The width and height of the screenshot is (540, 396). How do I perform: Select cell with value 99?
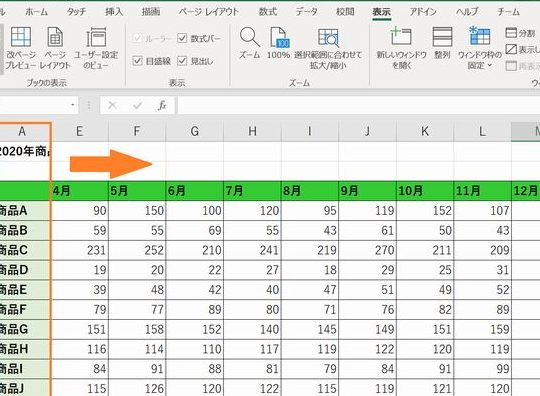click(482, 369)
